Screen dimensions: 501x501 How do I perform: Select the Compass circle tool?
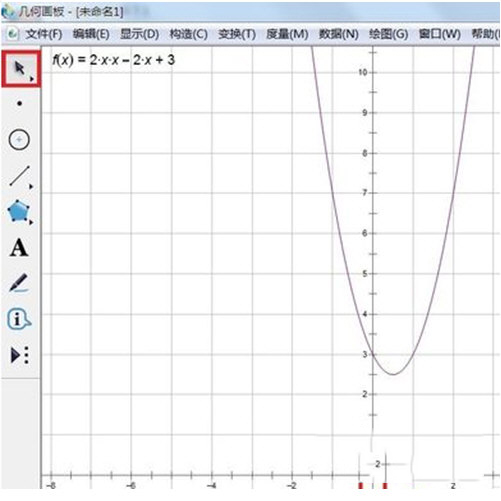(x=19, y=139)
